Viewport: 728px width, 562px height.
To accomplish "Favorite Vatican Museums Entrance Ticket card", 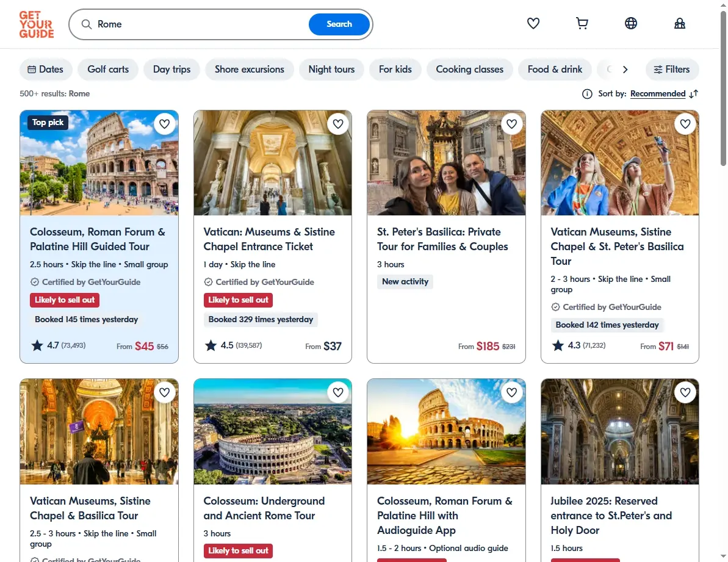I will [x=338, y=124].
